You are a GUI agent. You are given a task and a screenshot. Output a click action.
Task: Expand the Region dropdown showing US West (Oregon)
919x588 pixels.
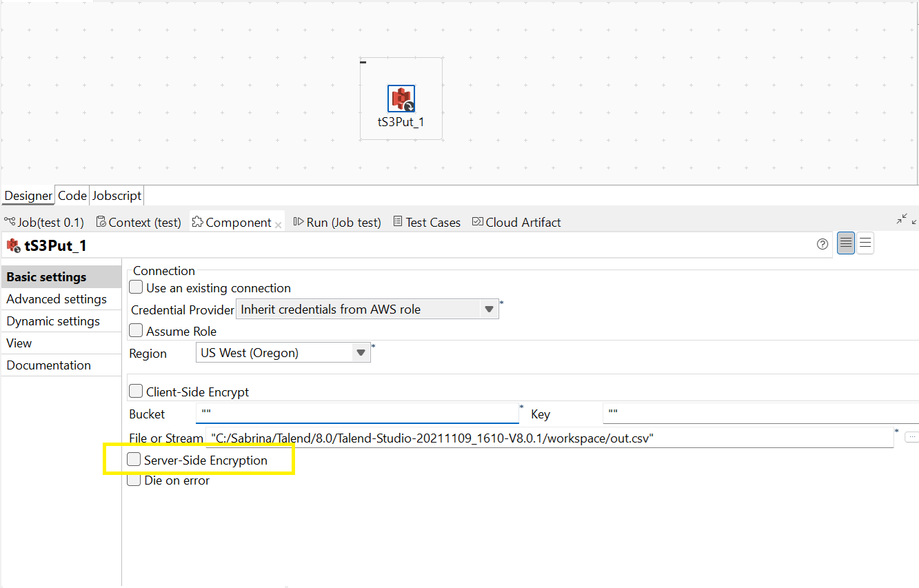[361, 352]
